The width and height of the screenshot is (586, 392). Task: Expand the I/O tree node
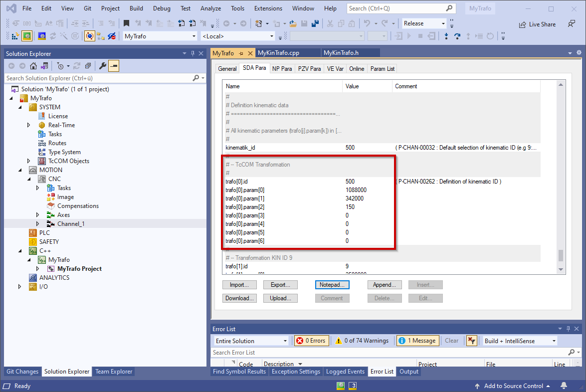tap(20, 287)
